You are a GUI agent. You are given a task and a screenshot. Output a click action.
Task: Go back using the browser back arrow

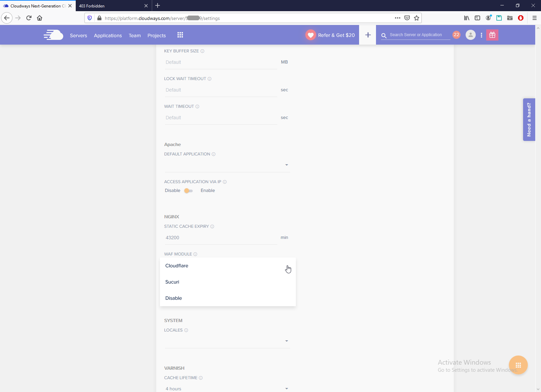pos(7,18)
